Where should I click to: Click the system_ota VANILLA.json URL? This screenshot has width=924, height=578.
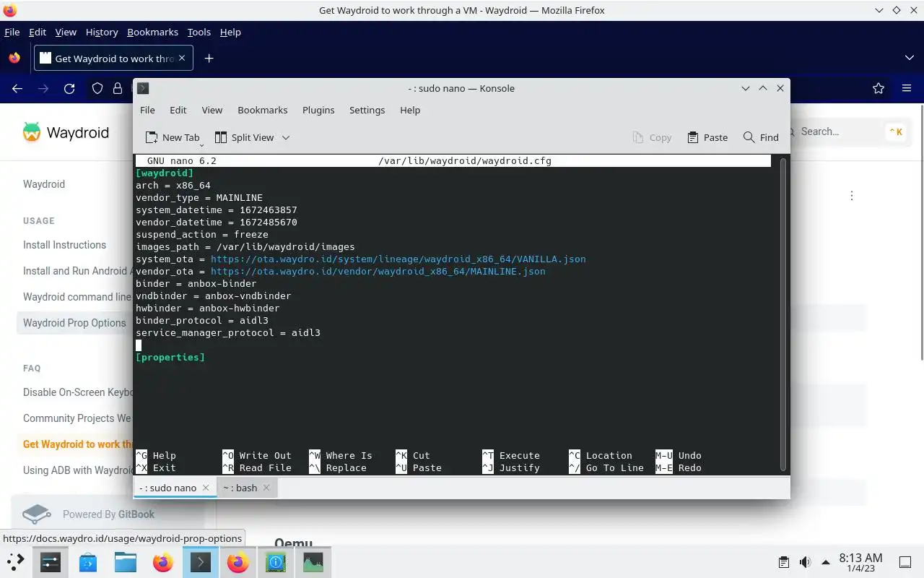pos(398,259)
